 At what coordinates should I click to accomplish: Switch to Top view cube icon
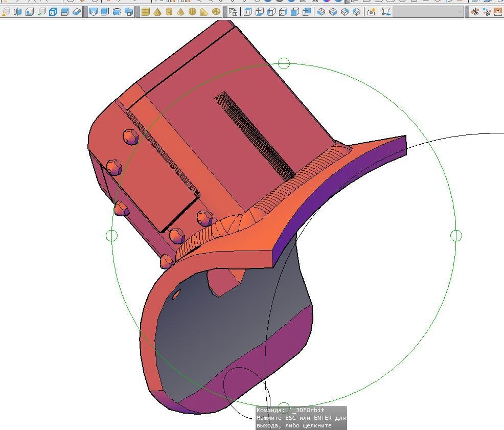(248, 12)
